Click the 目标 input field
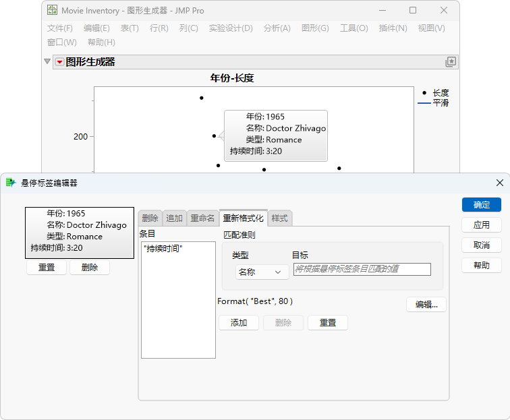 click(362, 269)
